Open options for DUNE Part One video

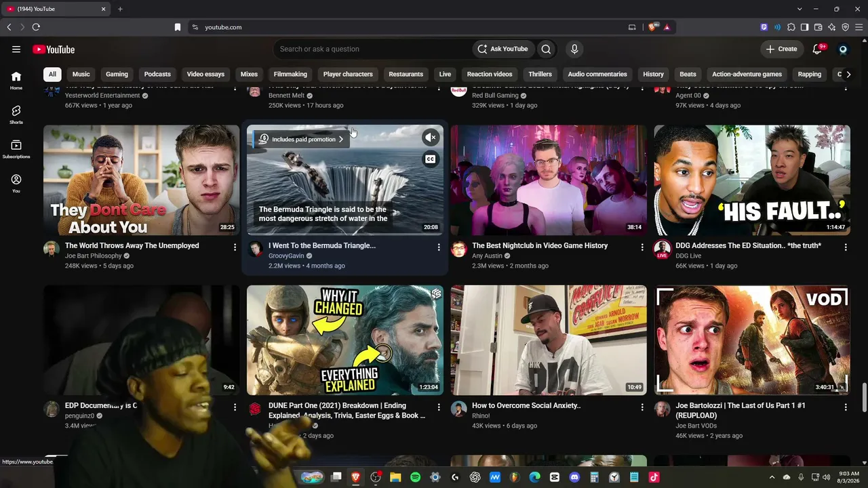click(x=438, y=407)
